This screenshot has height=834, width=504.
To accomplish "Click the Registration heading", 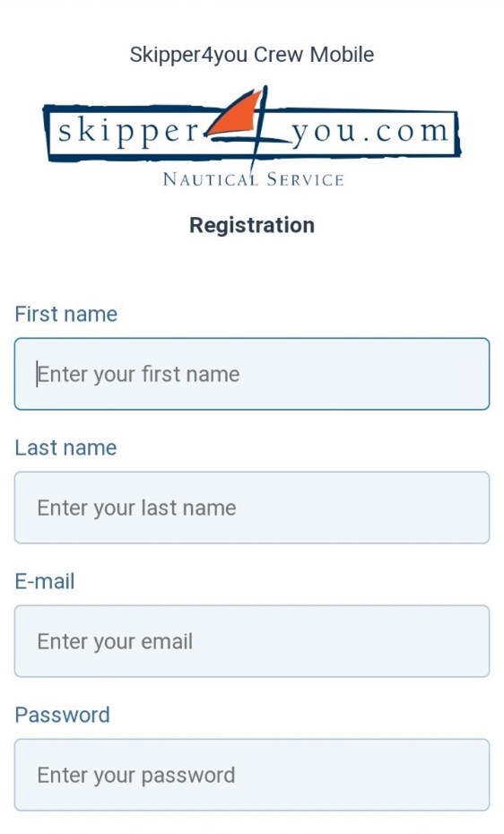I will (252, 225).
